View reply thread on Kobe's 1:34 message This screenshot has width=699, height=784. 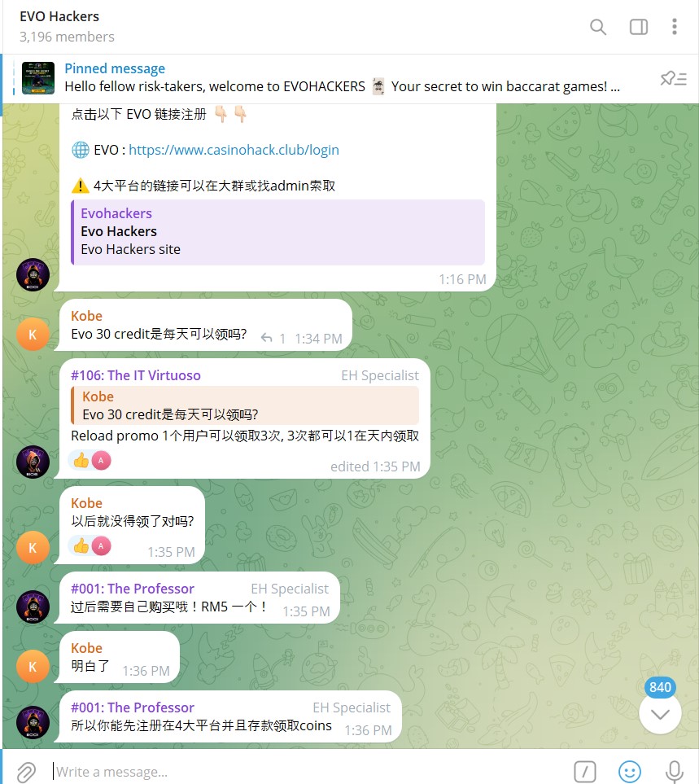[x=273, y=339]
